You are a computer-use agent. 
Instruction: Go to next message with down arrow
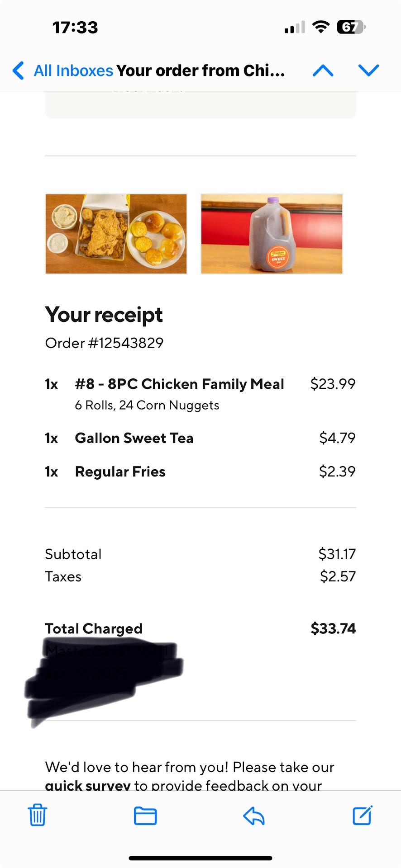pyautogui.click(x=368, y=71)
